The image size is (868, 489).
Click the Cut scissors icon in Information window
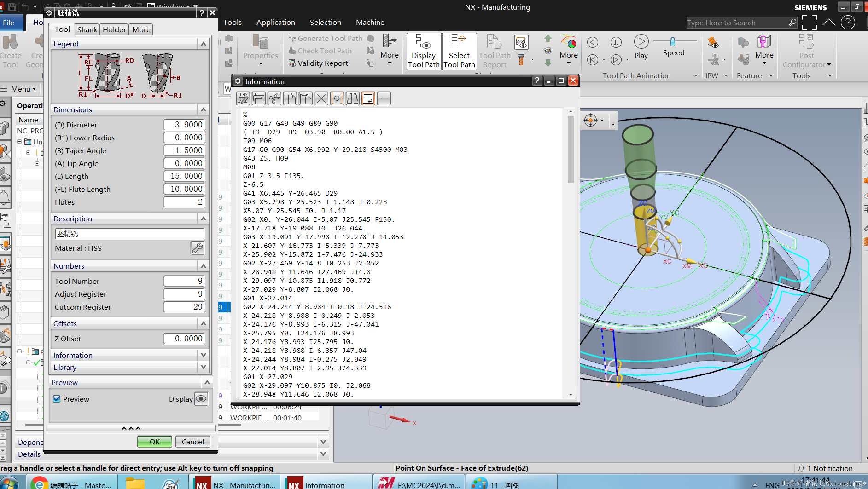coord(274,98)
